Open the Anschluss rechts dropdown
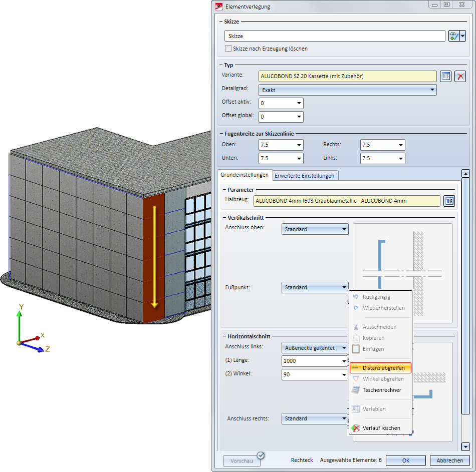This screenshot has width=476, height=472. [315, 418]
